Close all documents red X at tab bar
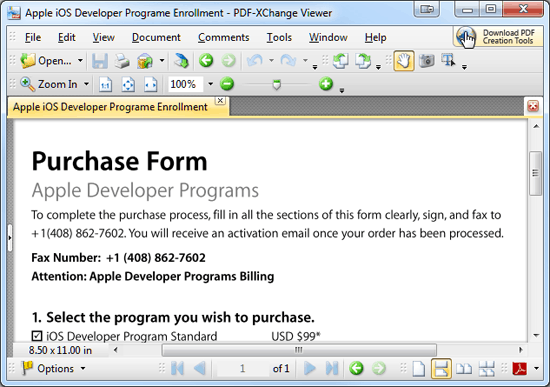The image size is (550, 387). tap(533, 106)
